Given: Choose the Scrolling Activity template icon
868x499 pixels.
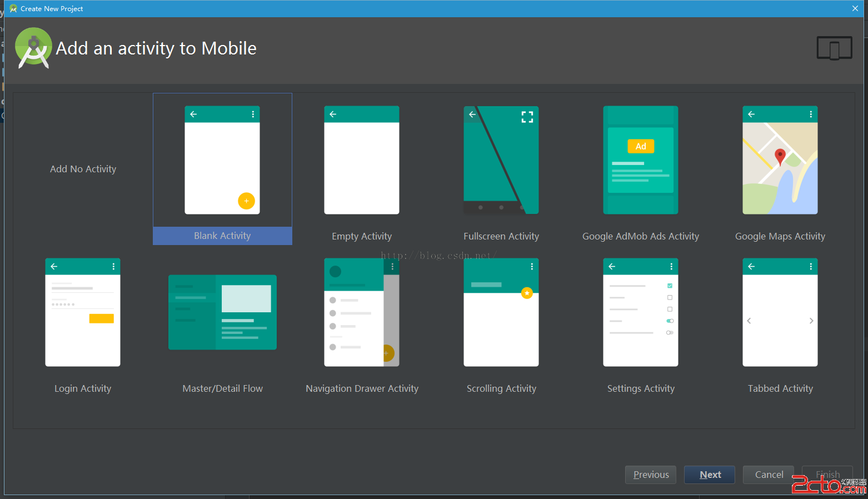Looking at the screenshot, I should pos(501,312).
